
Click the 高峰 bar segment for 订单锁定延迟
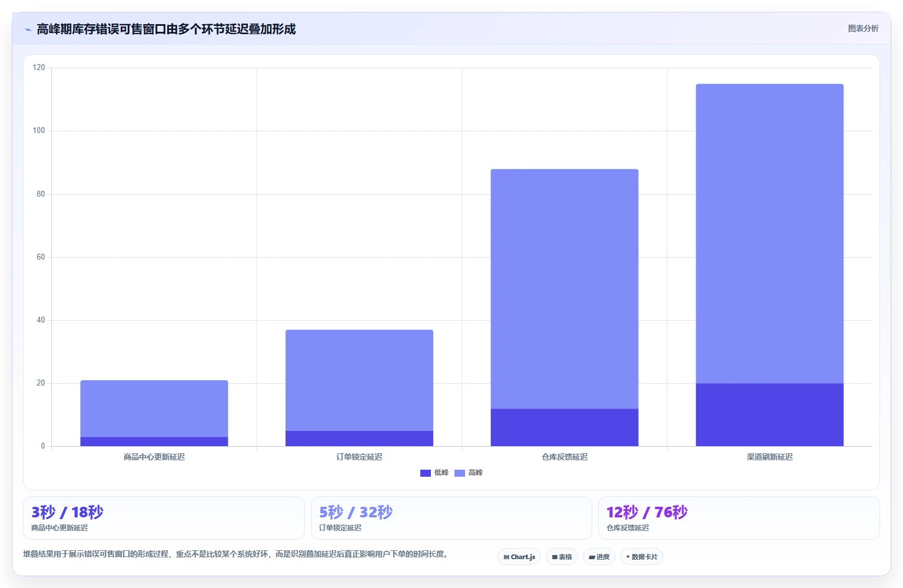tap(359, 380)
